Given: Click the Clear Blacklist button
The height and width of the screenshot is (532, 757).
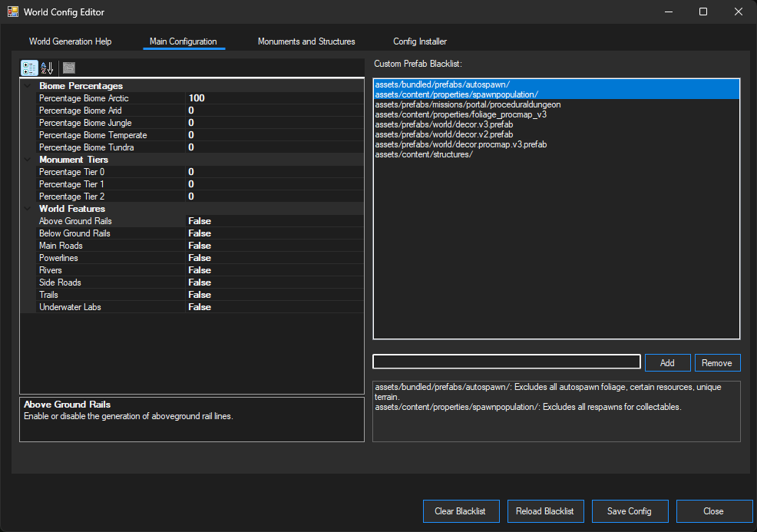Looking at the screenshot, I should 461,511.
